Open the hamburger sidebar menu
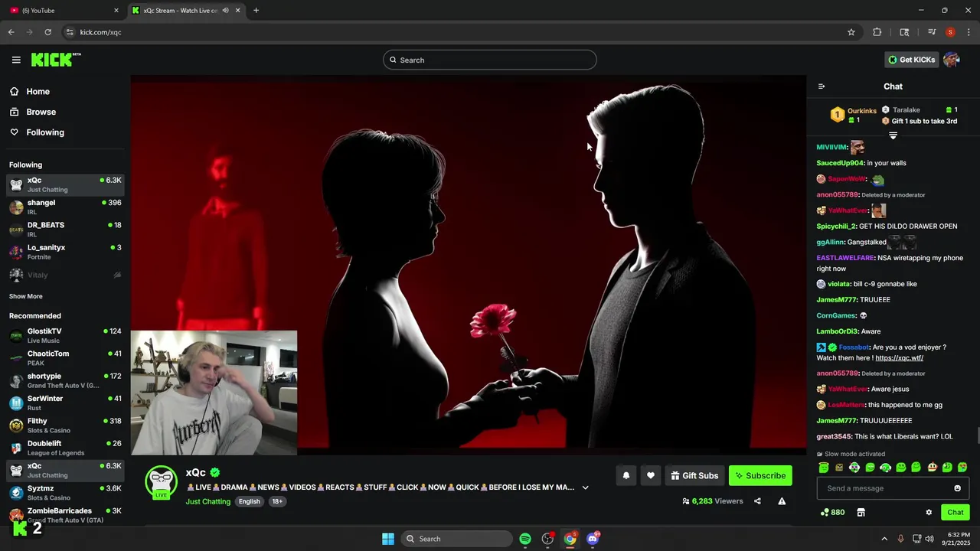 (x=16, y=60)
